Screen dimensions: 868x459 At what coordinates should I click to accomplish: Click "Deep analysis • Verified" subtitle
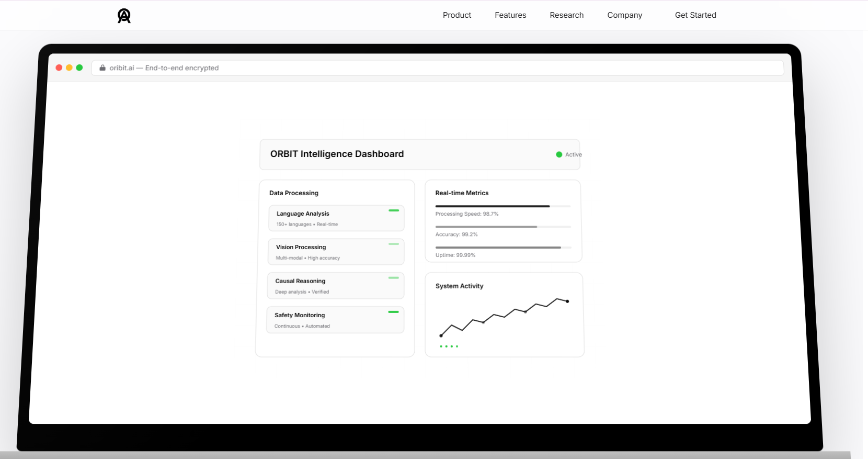coord(302,292)
